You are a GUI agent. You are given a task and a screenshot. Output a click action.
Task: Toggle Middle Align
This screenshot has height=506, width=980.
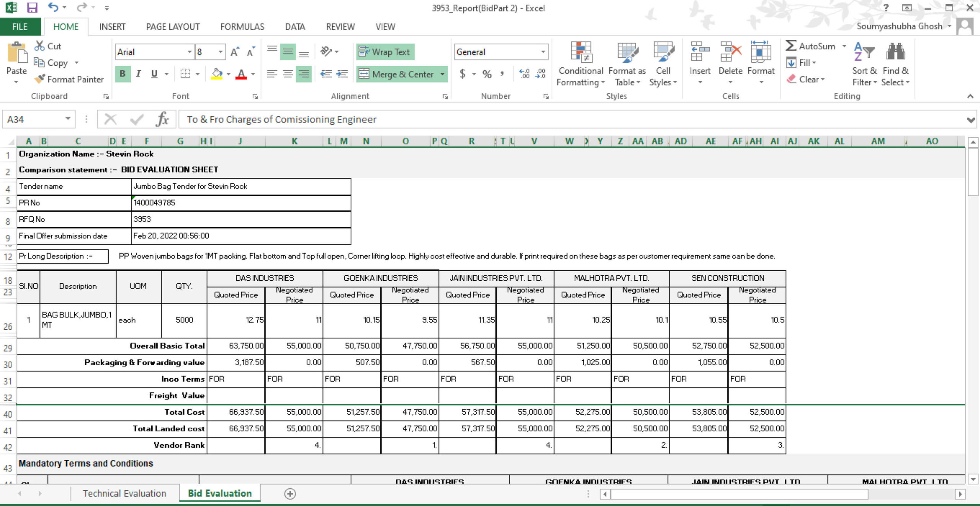pos(288,52)
